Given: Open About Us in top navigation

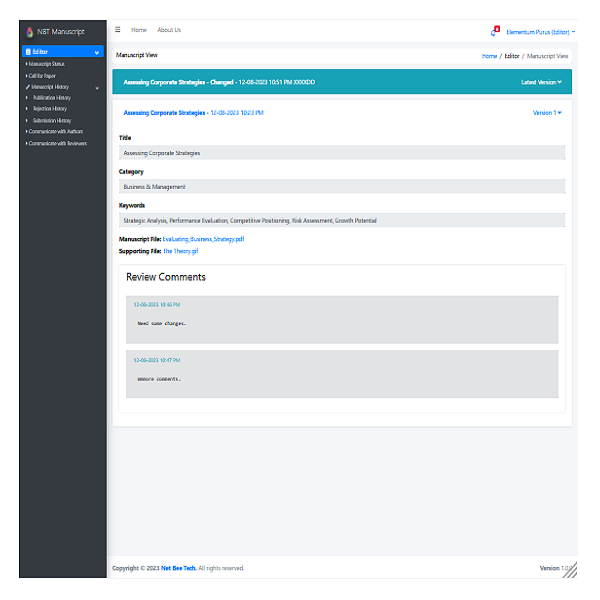Looking at the screenshot, I should [169, 30].
